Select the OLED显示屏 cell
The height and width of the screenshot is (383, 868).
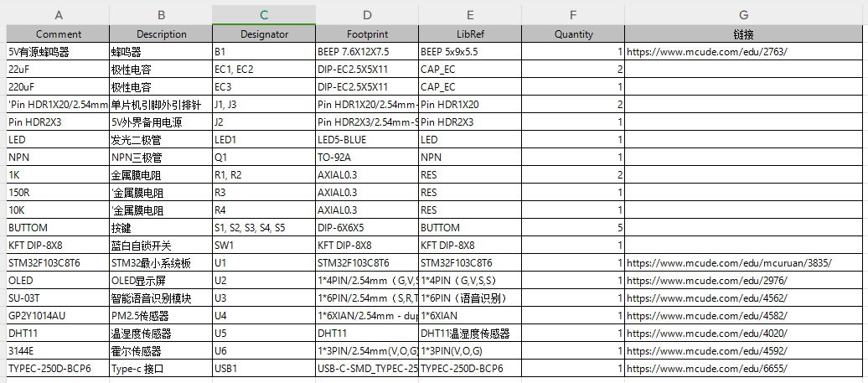(161, 281)
